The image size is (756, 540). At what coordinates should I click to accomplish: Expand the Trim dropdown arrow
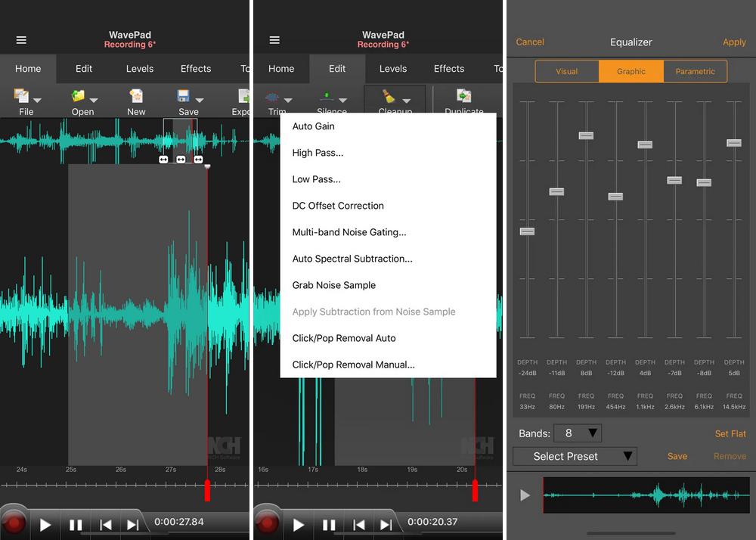point(288,101)
